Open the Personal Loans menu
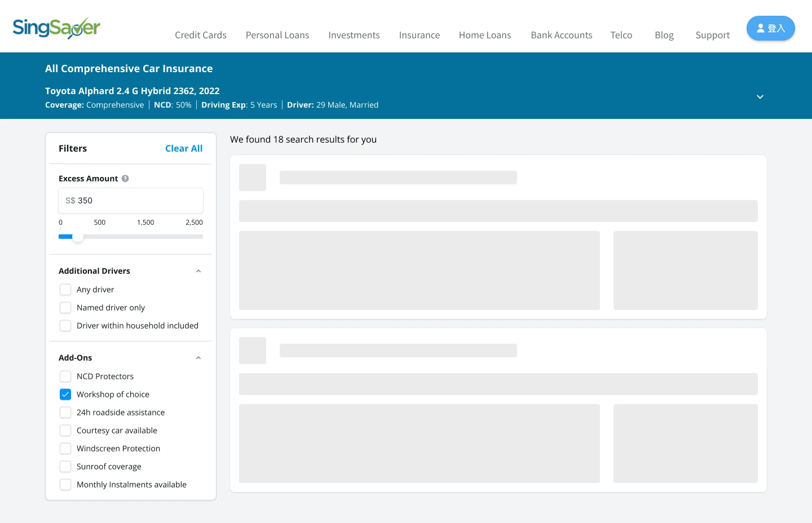The height and width of the screenshot is (523, 812). coord(277,35)
